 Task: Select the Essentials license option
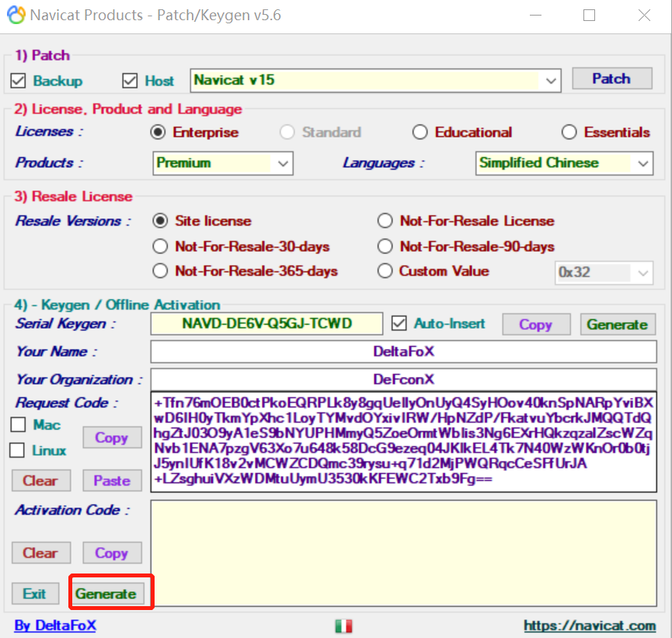(569, 132)
